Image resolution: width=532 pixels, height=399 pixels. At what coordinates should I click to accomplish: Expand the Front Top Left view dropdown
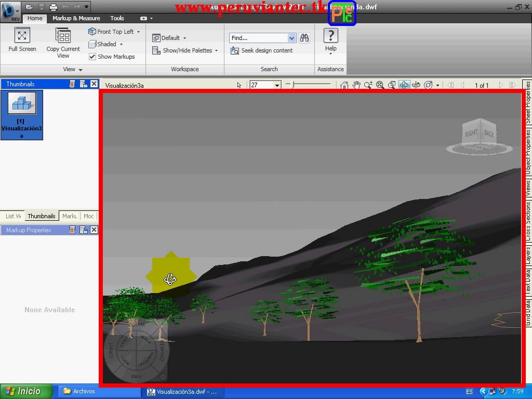click(x=138, y=32)
